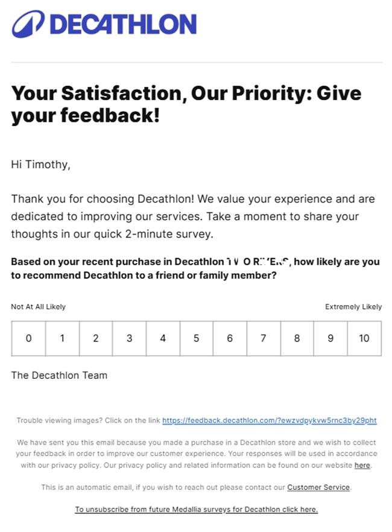Select rating 3 on the survey scale
Screen dimensions: 392x532
click(x=129, y=338)
